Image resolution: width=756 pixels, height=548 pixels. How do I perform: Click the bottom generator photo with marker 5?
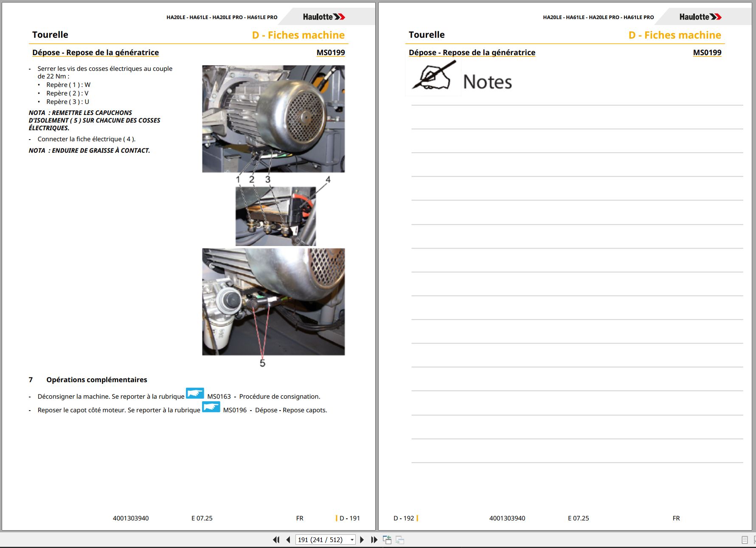tap(273, 302)
